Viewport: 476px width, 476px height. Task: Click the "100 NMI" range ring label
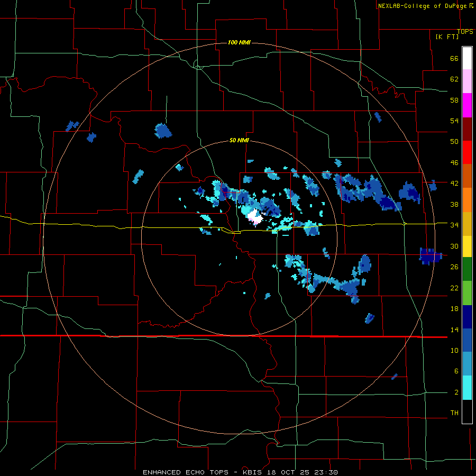tap(239, 42)
